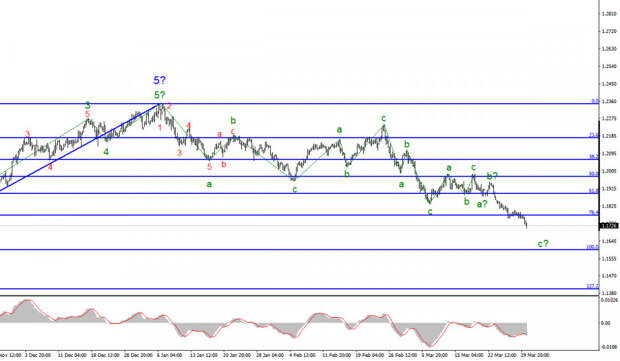This screenshot has width=620, height=361.
Task: Click the 1.2630 price axis value
Action: click(x=609, y=49)
